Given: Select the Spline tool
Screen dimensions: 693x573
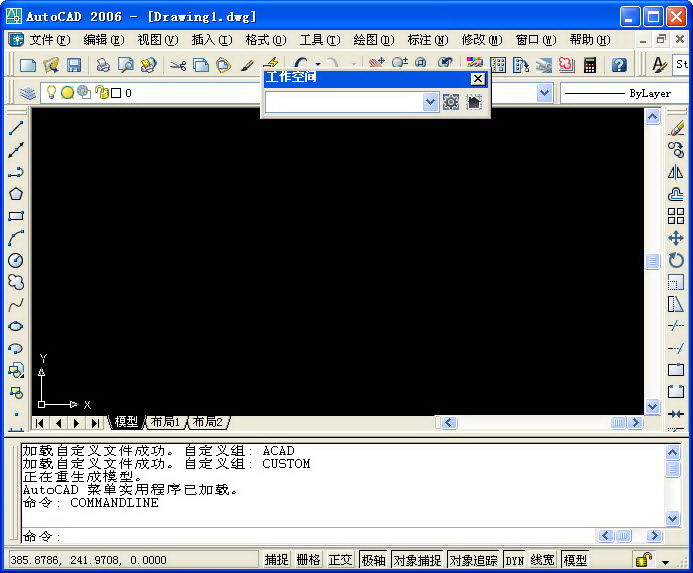Looking at the screenshot, I should (x=16, y=304).
